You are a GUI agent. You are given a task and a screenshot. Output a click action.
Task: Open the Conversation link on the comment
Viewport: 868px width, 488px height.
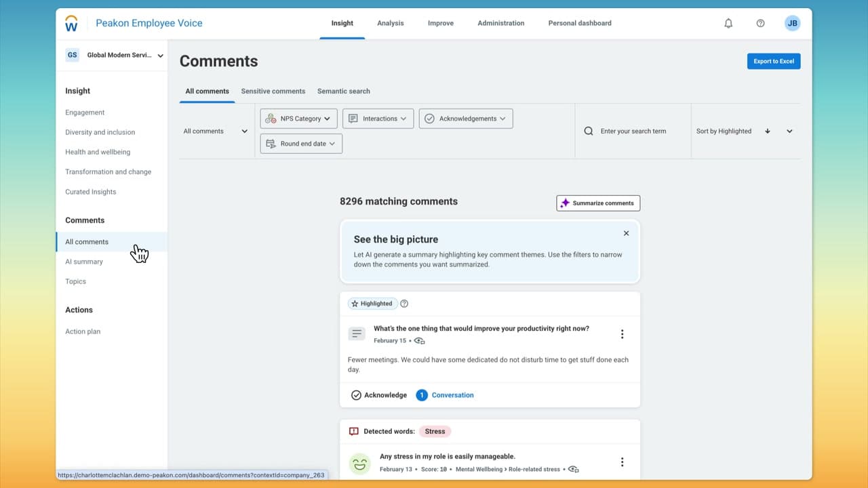point(453,395)
